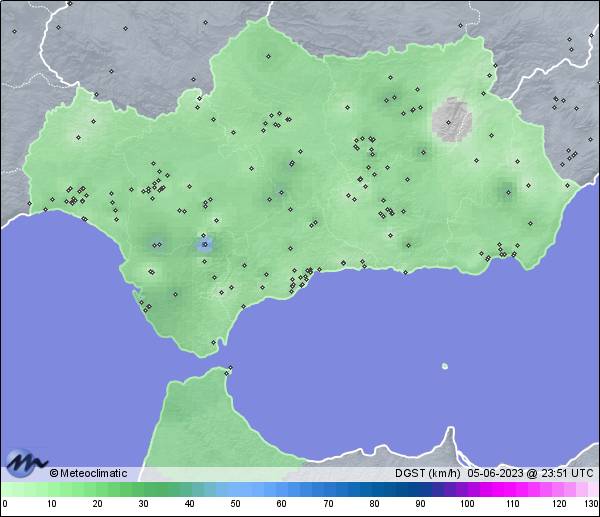Click the DGST (km/h) variable label

[427, 473]
